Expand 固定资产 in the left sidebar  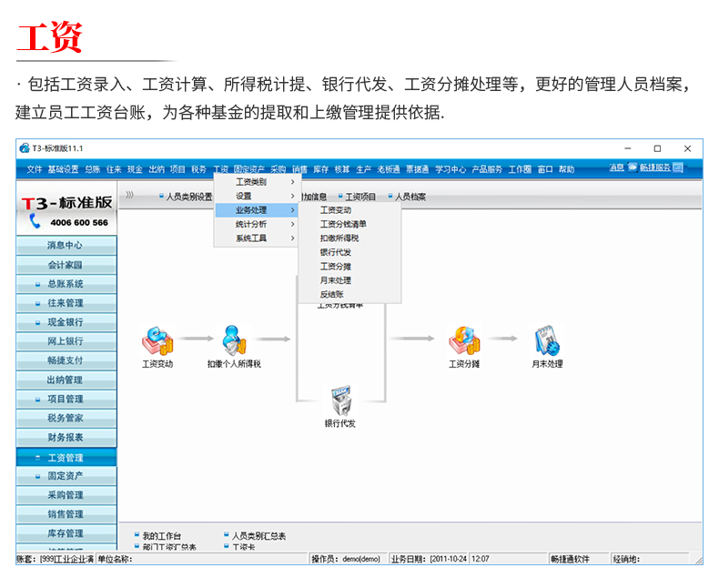click(x=66, y=476)
